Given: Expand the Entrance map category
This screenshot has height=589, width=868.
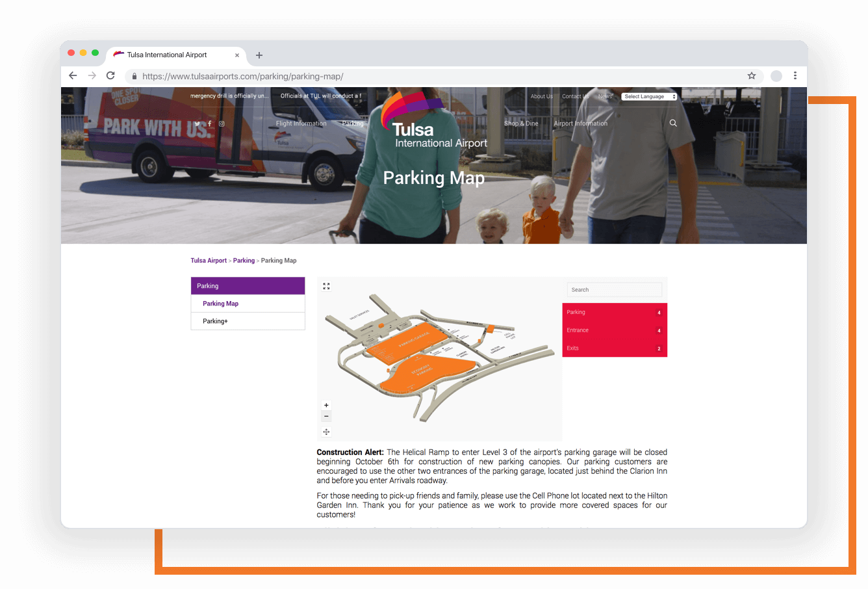Looking at the screenshot, I should pos(615,330).
